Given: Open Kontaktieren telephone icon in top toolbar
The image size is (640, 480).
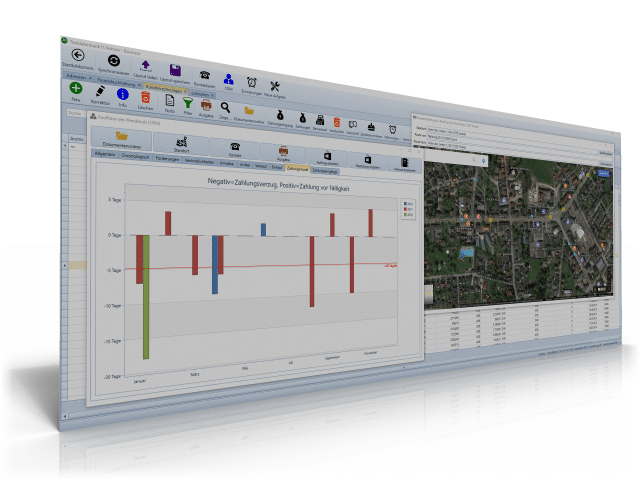Looking at the screenshot, I should pos(204,75).
